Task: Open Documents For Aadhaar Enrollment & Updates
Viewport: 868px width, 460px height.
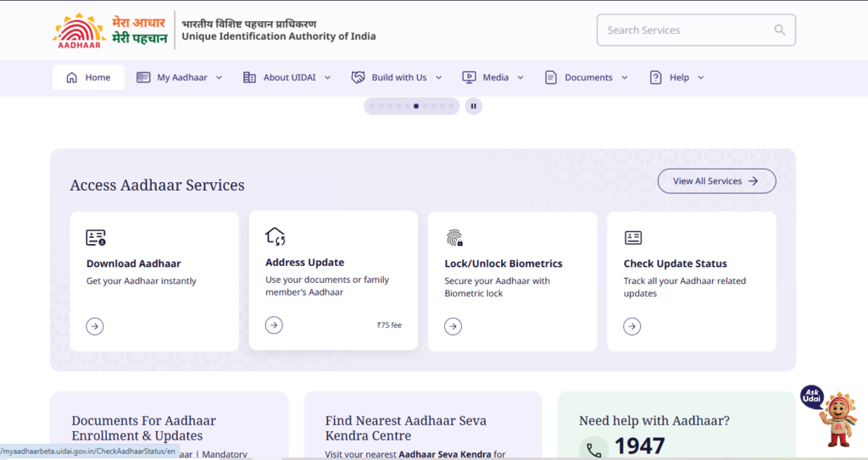Action: point(144,428)
